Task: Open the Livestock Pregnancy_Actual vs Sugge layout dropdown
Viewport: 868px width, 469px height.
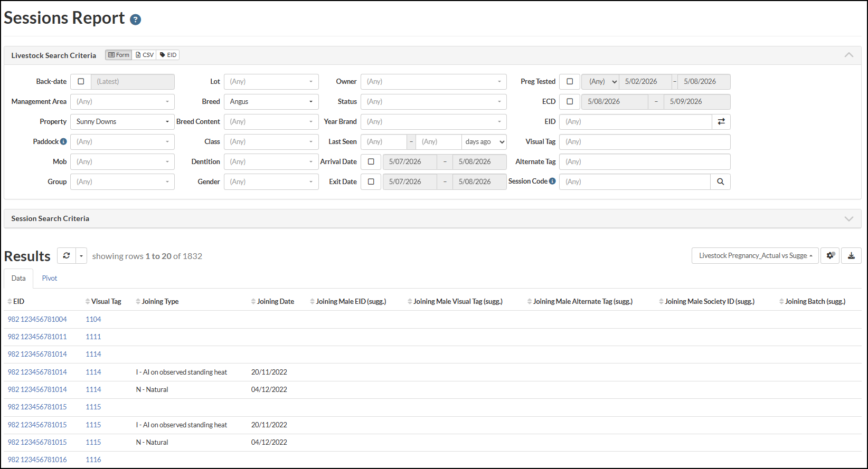Action: click(x=756, y=256)
